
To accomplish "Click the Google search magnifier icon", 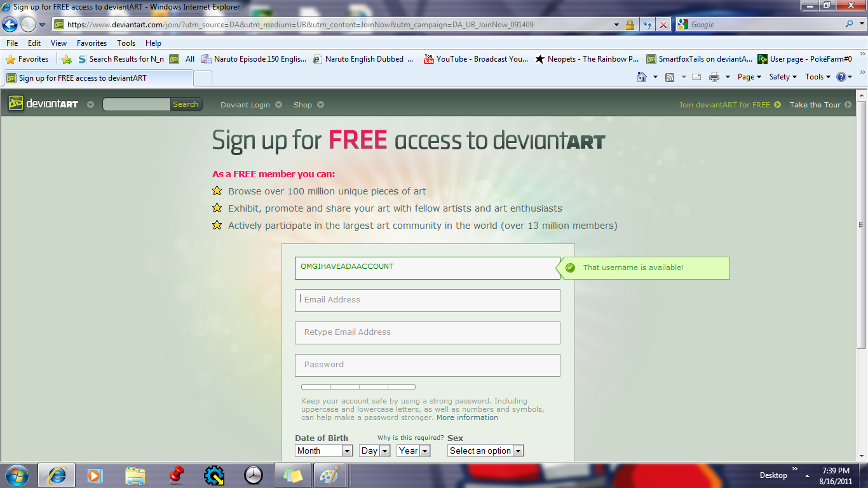I will pyautogui.click(x=850, y=24).
